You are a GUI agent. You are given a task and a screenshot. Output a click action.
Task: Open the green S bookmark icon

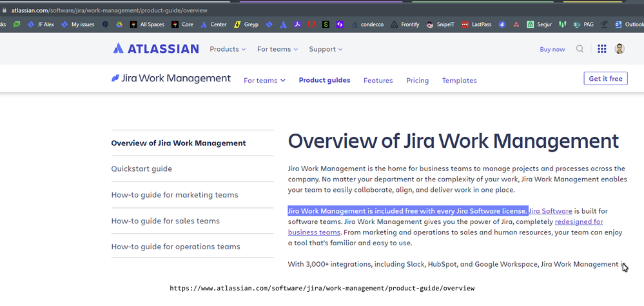coord(326,25)
